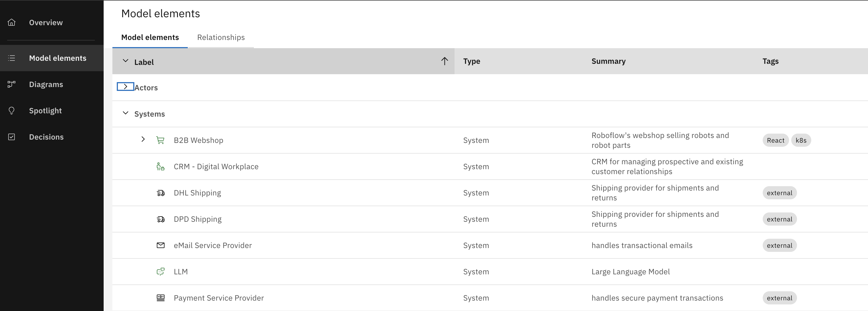Sort by the Type column header
868x311 pixels.
point(471,61)
